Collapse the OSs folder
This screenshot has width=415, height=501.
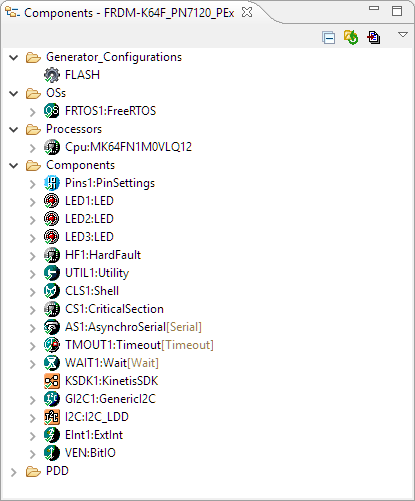[14, 93]
